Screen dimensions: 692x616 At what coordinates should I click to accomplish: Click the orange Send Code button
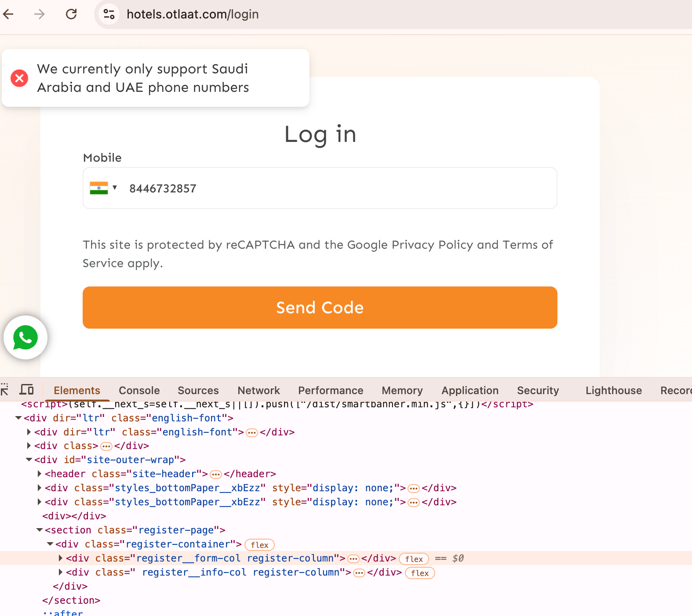[x=320, y=308]
